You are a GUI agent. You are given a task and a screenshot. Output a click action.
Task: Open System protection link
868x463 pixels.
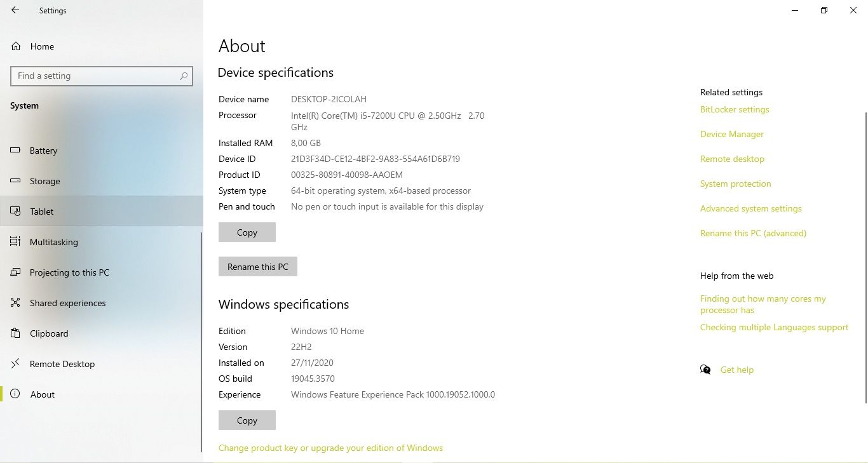735,184
